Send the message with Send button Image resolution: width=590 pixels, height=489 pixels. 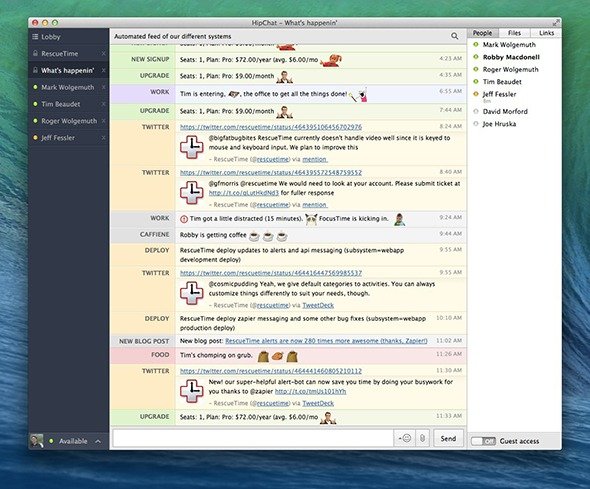(x=448, y=438)
